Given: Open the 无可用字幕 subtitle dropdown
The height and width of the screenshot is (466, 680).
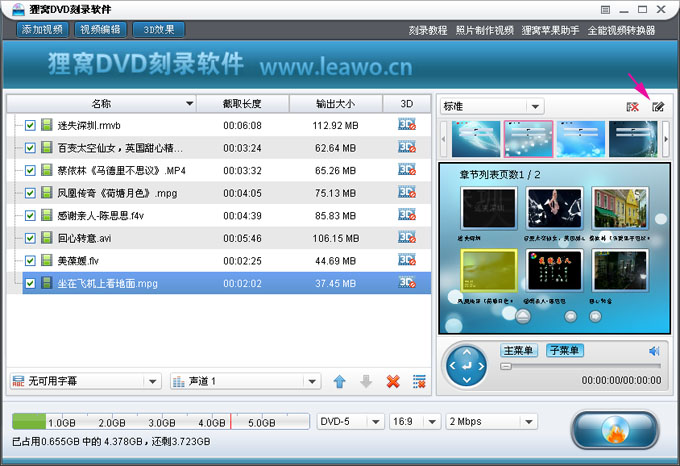Looking at the screenshot, I should (152, 381).
